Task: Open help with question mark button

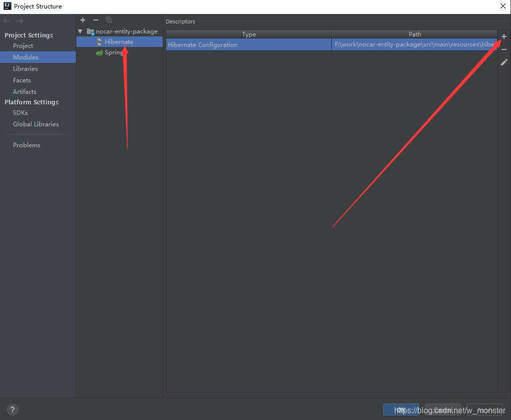Action: [x=12, y=410]
